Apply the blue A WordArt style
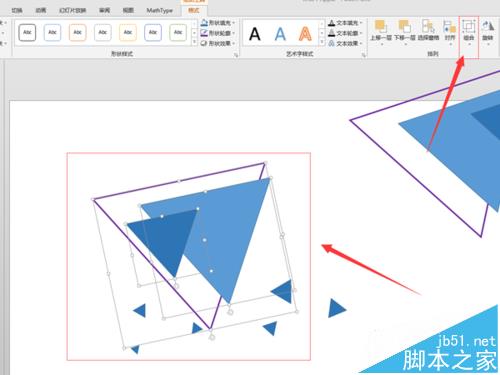This screenshot has height=375, width=500. click(280, 34)
